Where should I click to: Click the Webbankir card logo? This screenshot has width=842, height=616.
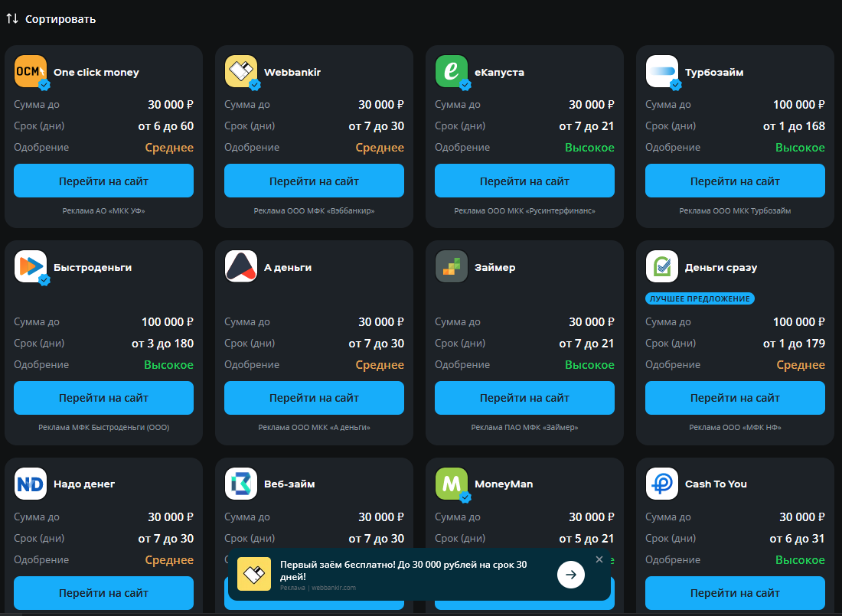(x=240, y=71)
